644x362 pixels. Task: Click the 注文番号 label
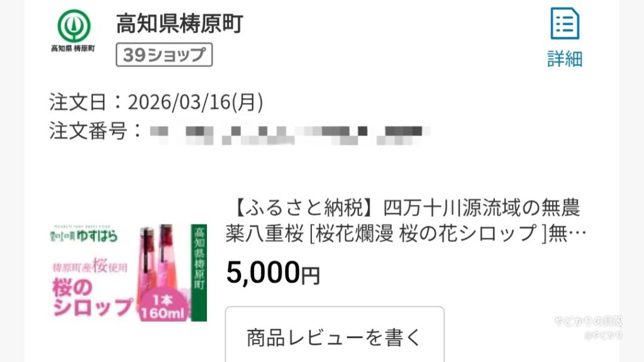pyautogui.click(x=88, y=131)
